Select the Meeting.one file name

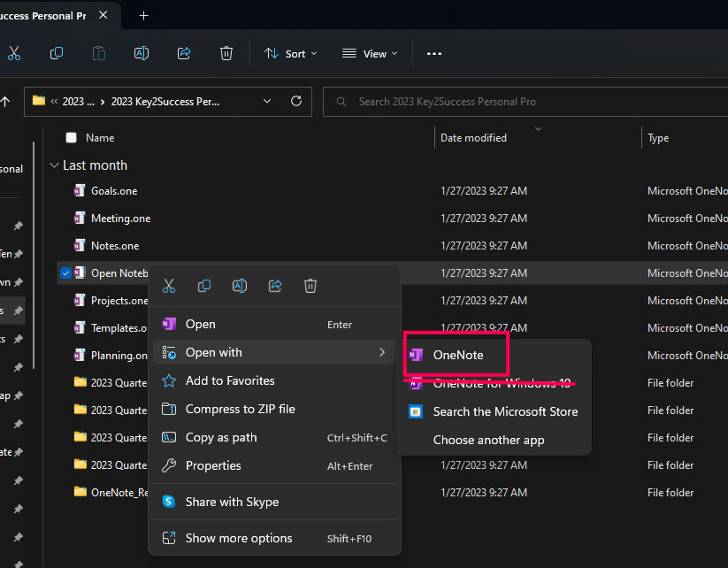[x=120, y=219]
